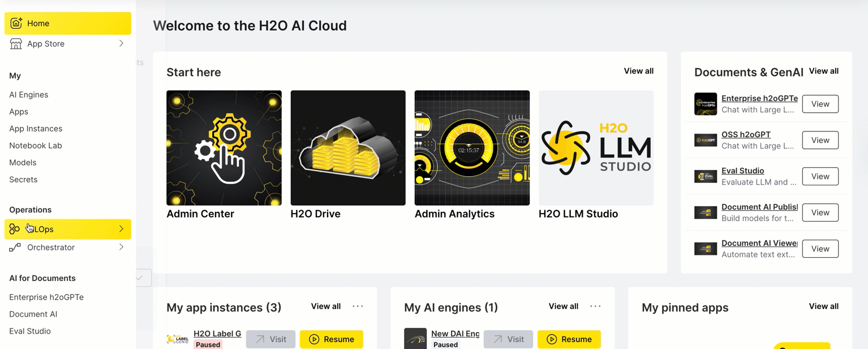Click View button for OSS h2oGPT

click(820, 140)
